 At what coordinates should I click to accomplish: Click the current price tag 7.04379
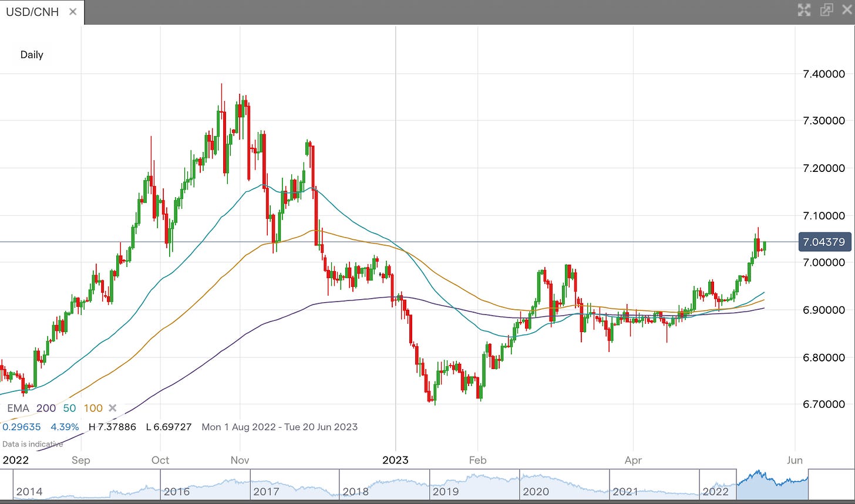point(824,242)
